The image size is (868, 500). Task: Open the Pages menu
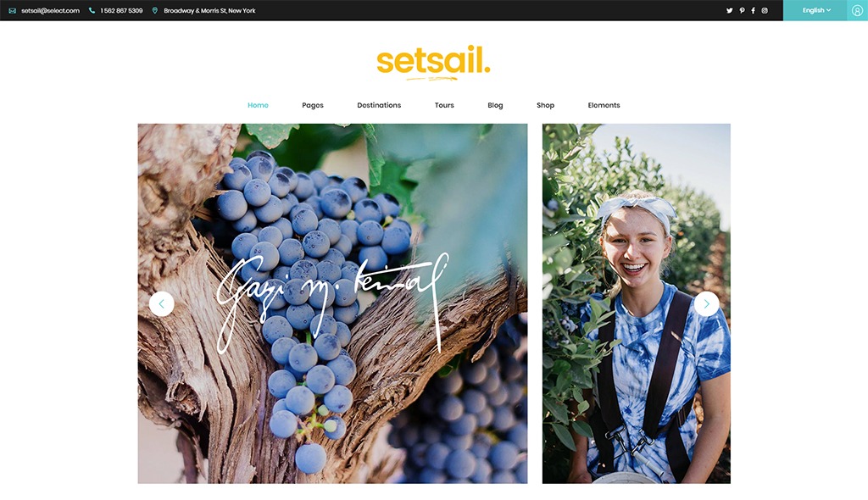pos(313,105)
